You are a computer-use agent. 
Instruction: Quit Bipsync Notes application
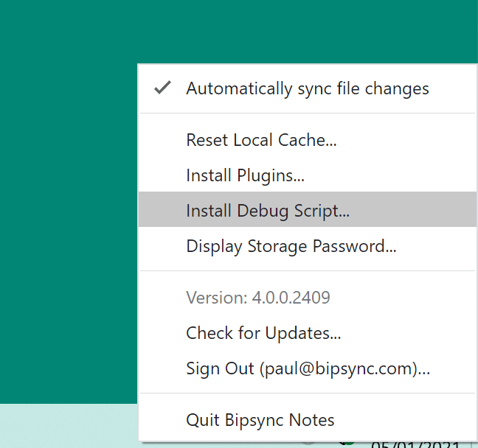click(308, 420)
